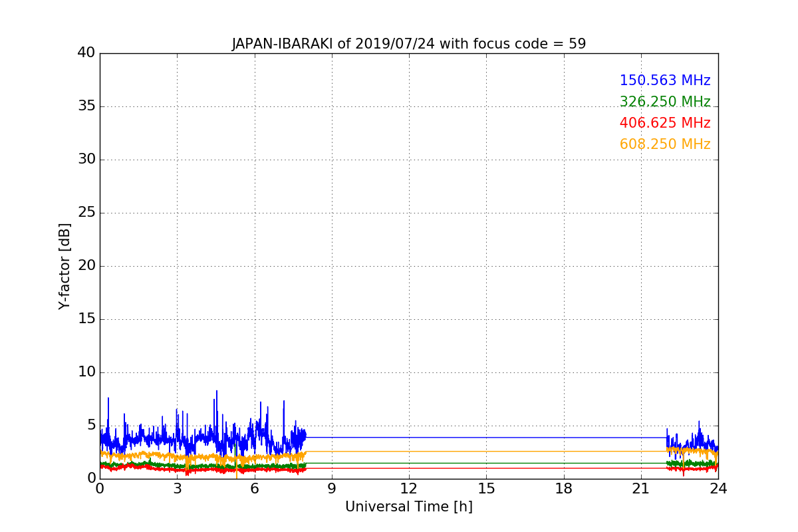This screenshot has width=798, height=532.
Task: Select the 6 hour tick label
Action: click(254, 489)
